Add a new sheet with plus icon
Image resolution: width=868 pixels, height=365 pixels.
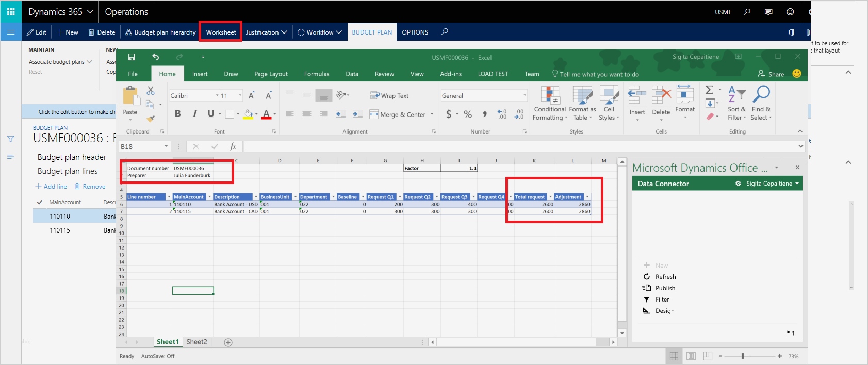(228, 342)
